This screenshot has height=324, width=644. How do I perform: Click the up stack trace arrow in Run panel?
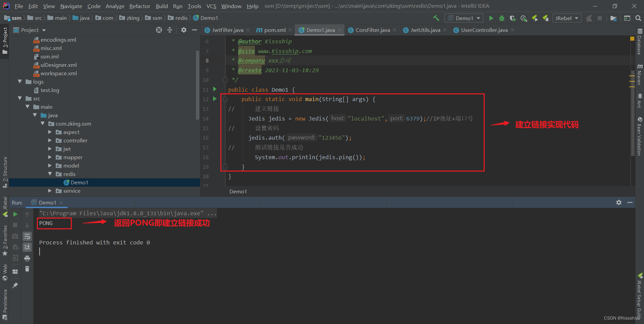tap(27, 214)
